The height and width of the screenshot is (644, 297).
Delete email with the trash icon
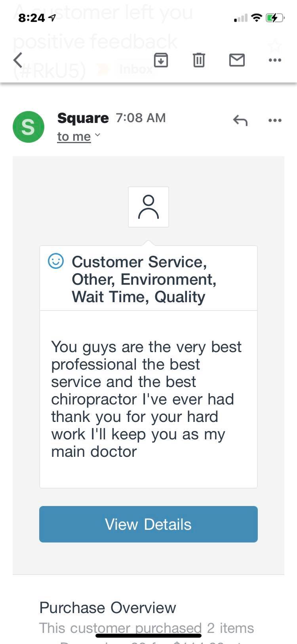(199, 60)
